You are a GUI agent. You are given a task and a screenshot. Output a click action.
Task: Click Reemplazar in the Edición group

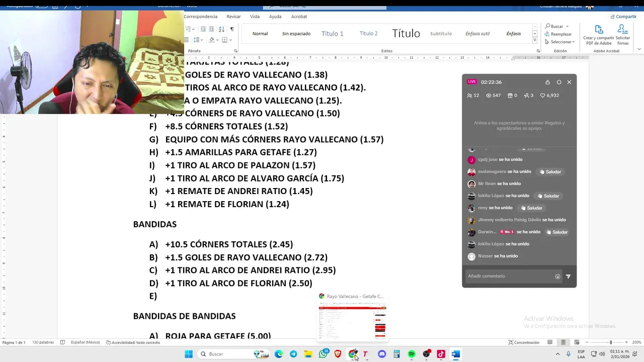(558, 34)
